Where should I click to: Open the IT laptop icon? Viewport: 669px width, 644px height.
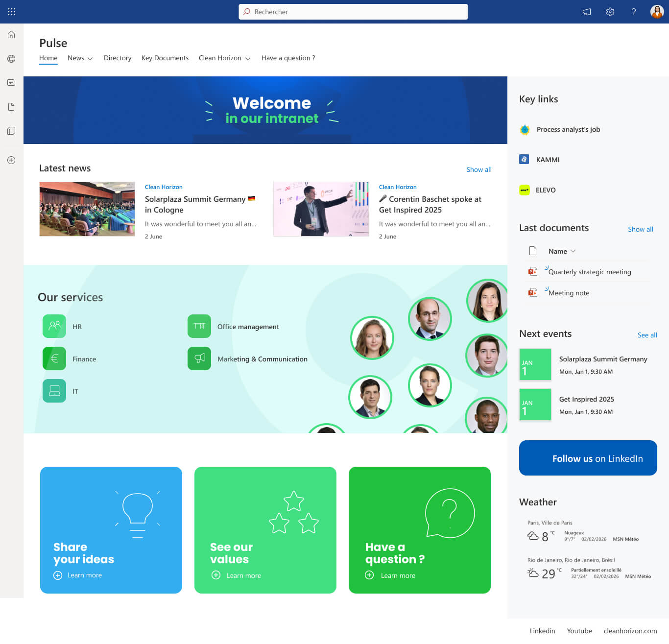54,391
